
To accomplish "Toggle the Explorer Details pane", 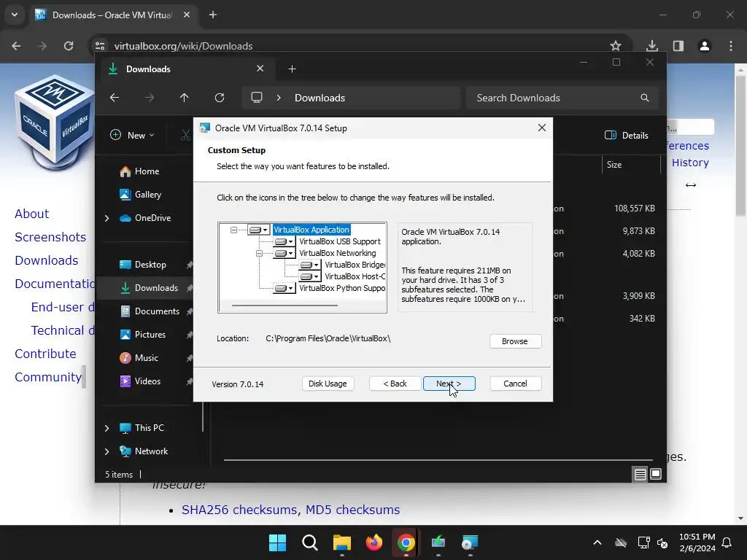I will click(627, 135).
